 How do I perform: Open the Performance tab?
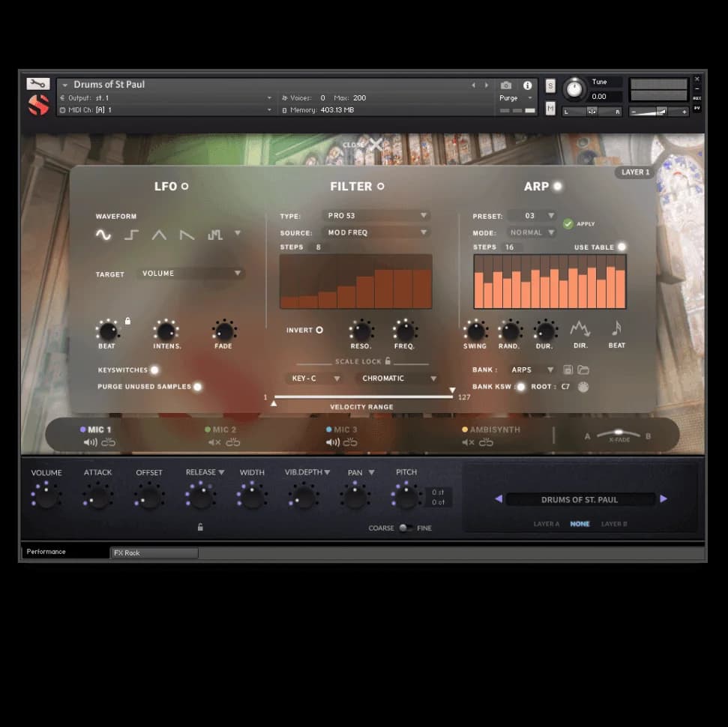[64, 552]
